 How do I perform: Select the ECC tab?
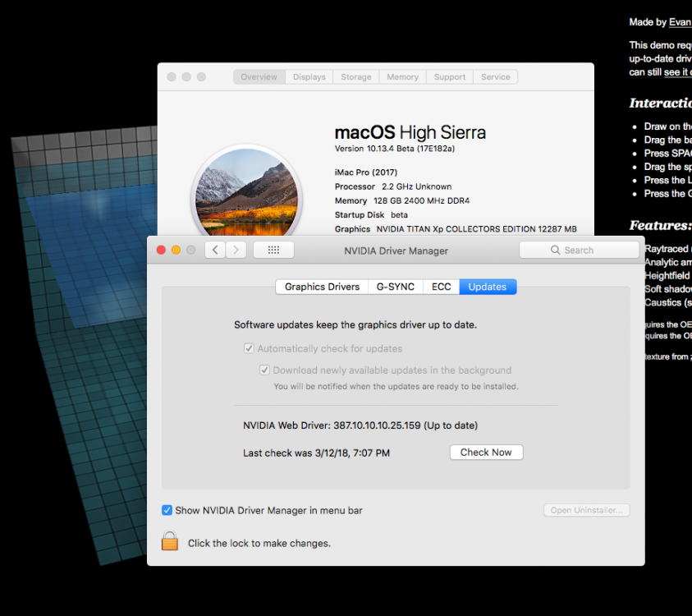[x=442, y=287]
